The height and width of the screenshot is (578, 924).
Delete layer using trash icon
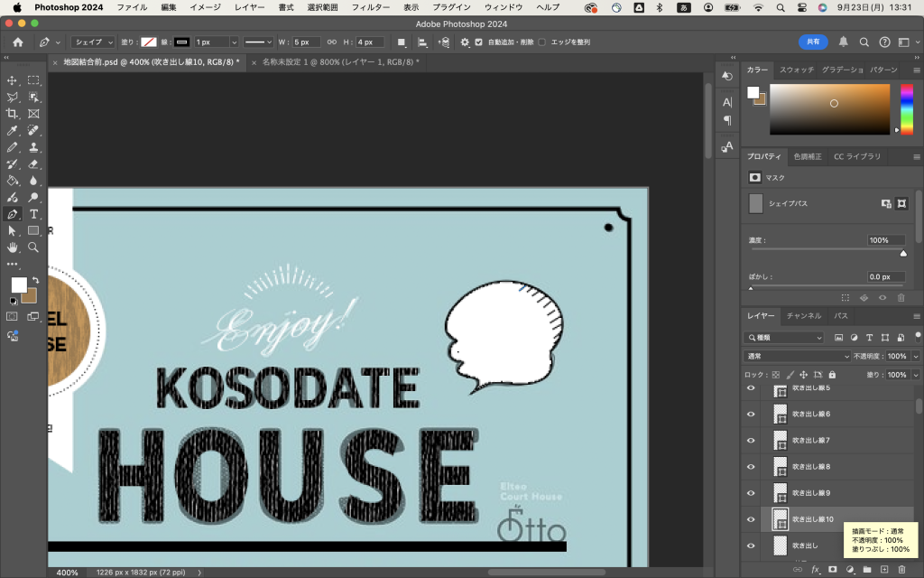coord(901,570)
